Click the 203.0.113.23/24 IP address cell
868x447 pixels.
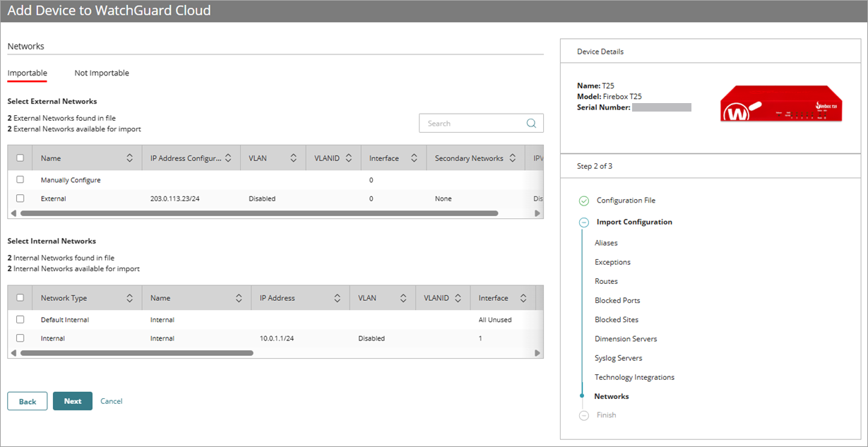click(174, 198)
